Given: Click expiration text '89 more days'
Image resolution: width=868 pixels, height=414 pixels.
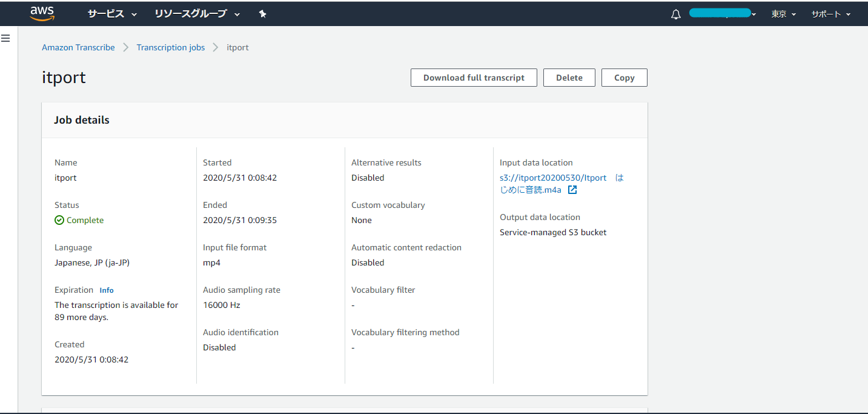Looking at the screenshot, I should pyautogui.click(x=81, y=317).
